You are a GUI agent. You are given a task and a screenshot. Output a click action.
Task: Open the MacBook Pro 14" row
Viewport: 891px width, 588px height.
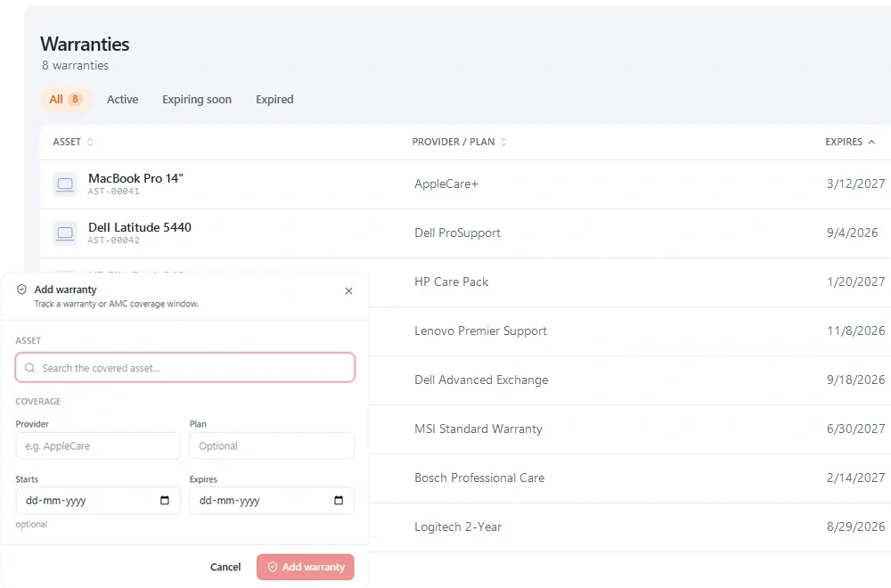coord(465,184)
